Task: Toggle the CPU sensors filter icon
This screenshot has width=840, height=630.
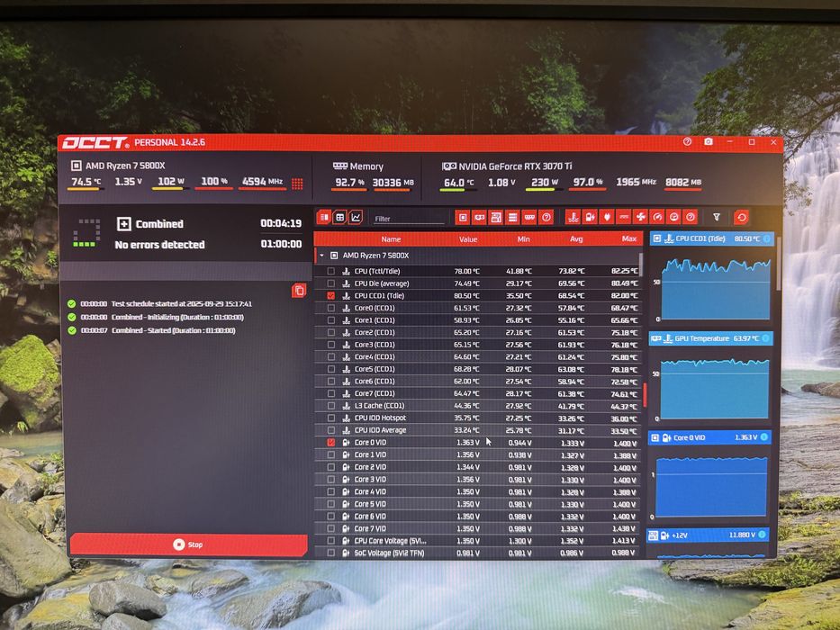Action: tap(463, 218)
